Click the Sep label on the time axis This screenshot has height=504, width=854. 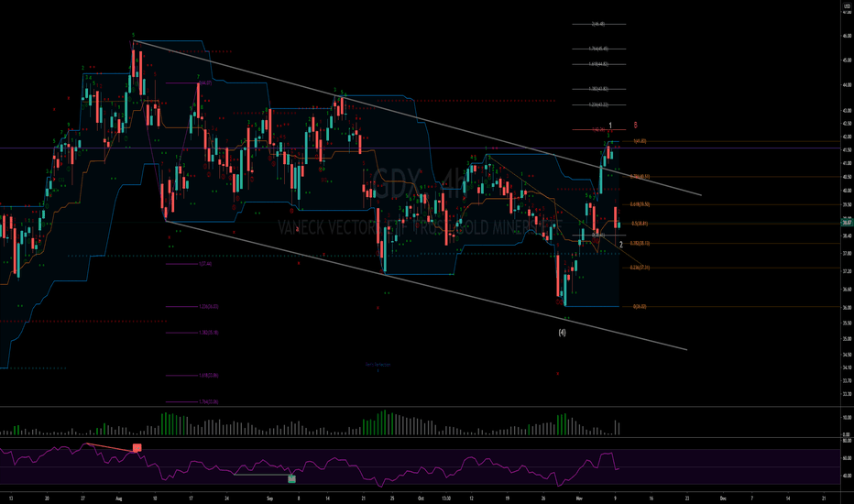coord(269,498)
